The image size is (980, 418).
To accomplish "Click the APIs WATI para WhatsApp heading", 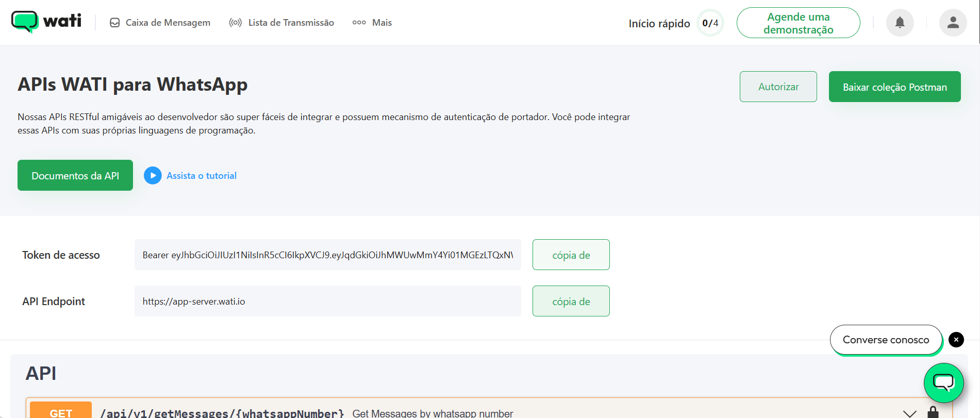I will pyautogui.click(x=132, y=84).
